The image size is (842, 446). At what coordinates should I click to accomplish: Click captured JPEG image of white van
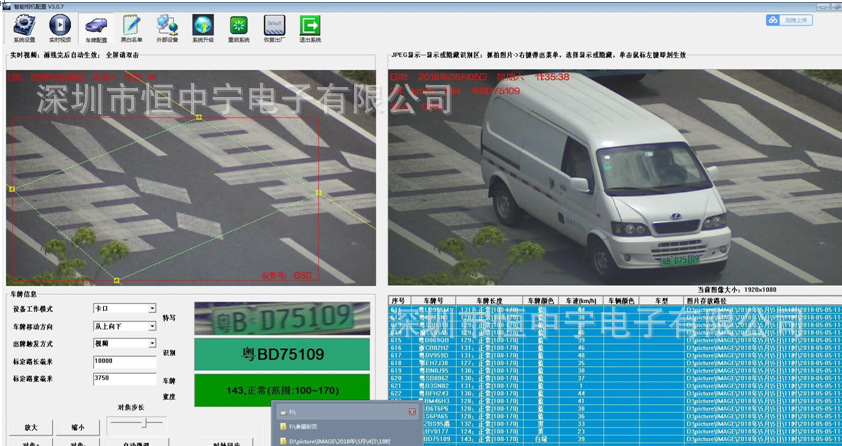615,178
